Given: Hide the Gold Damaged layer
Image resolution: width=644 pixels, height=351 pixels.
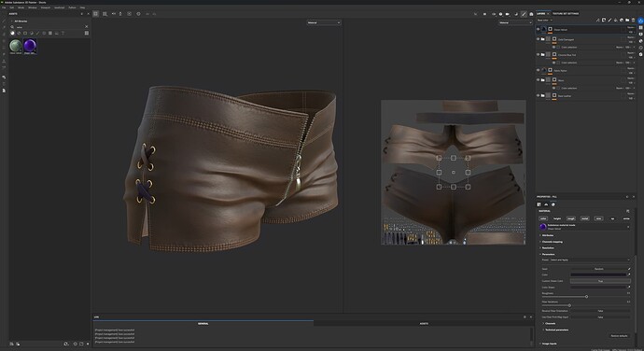Looking at the screenshot, I should point(538,39).
